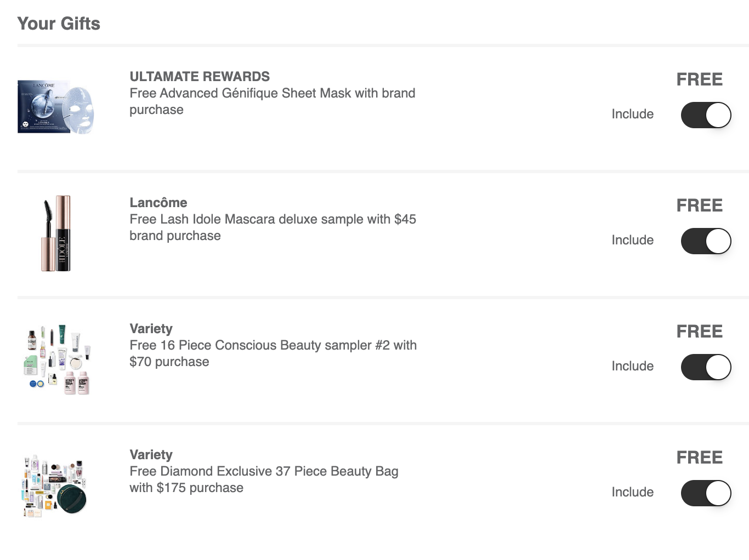Click the Lancôme brand name
Viewport: 749px width, 560px height.
pos(158,203)
